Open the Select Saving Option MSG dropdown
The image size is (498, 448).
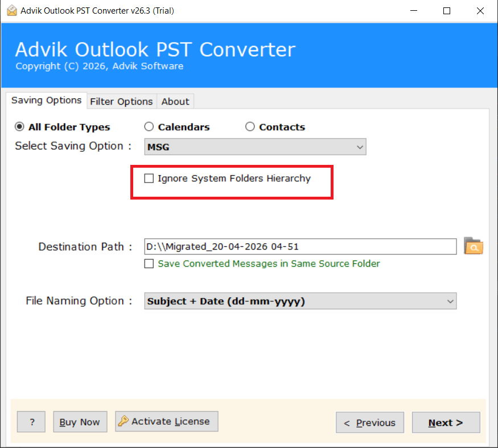click(255, 147)
